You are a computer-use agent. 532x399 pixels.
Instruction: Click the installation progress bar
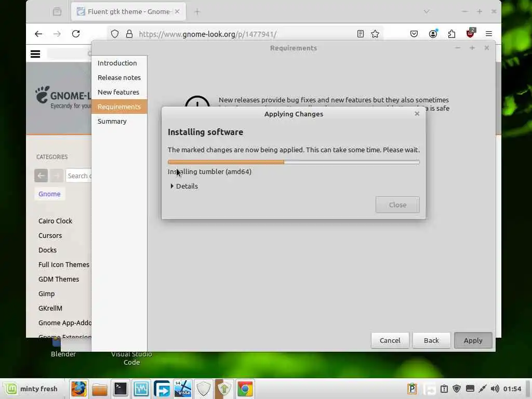click(294, 162)
